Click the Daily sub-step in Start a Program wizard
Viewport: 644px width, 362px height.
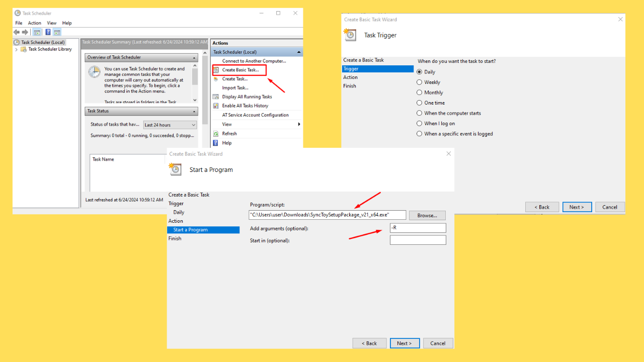tap(179, 213)
